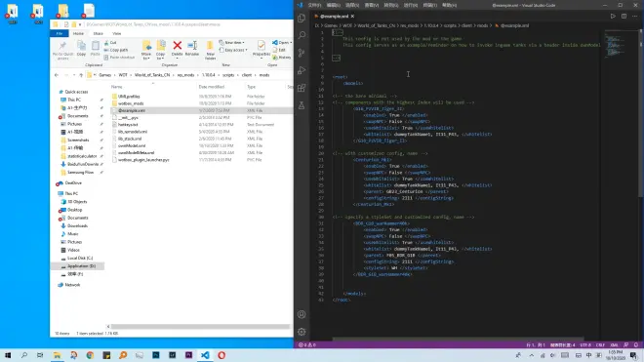The height and width of the screenshot is (362, 644).
Task: Click History in the Open group
Action: [x=282, y=58]
